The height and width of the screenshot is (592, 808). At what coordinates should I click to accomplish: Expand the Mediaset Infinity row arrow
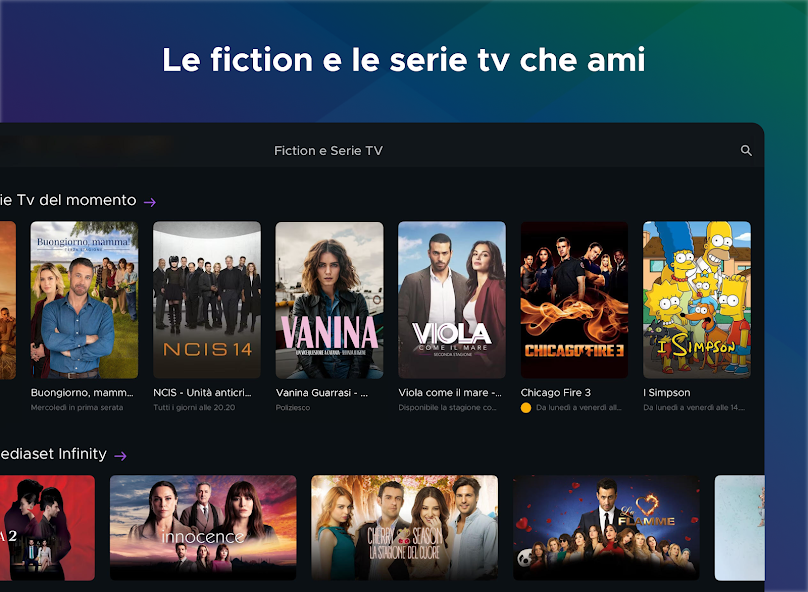(x=120, y=456)
